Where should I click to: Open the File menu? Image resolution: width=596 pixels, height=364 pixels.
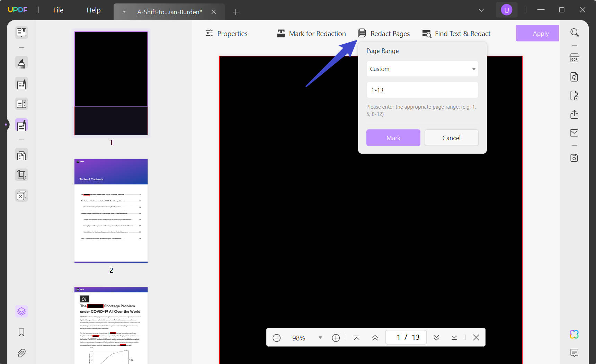[58, 10]
